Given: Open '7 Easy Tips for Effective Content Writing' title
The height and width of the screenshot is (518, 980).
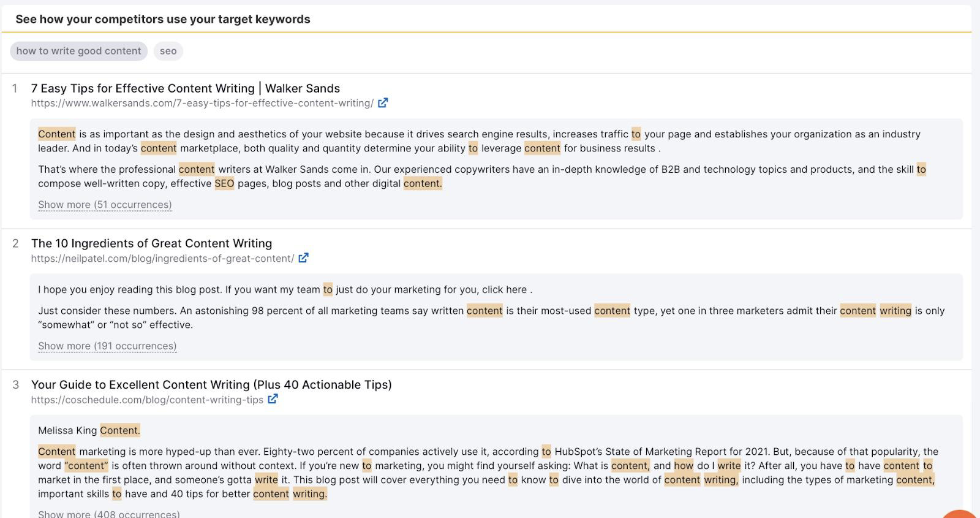Looking at the screenshot, I should (x=186, y=88).
